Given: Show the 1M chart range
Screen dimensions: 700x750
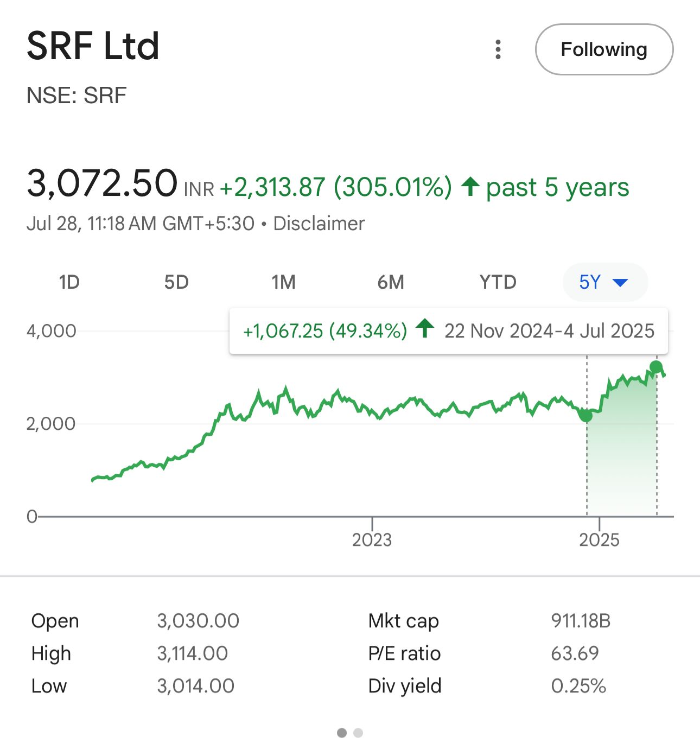Looking at the screenshot, I should point(283,282).
